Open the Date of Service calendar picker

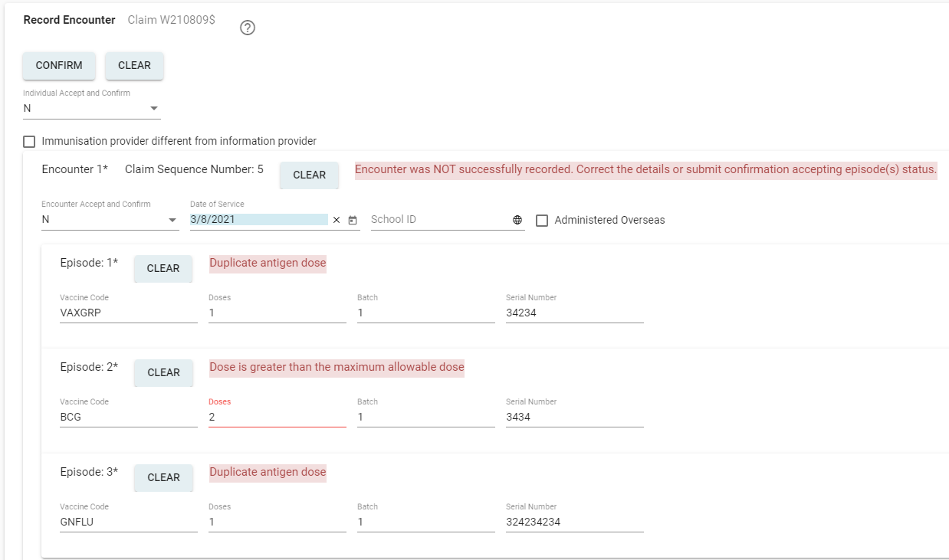point(353,221)
